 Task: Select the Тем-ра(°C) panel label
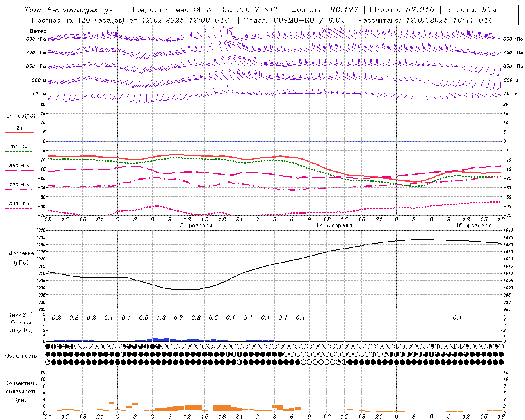point(19,116)
